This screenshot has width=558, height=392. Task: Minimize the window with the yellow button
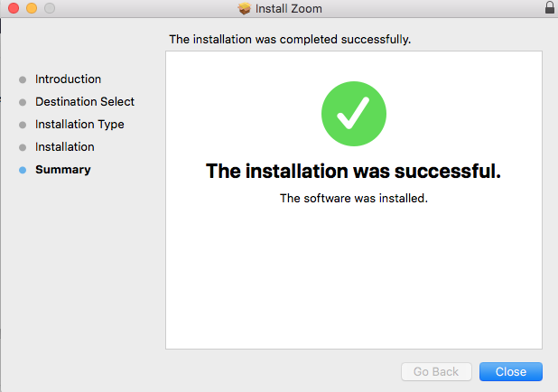click(31, 9)
